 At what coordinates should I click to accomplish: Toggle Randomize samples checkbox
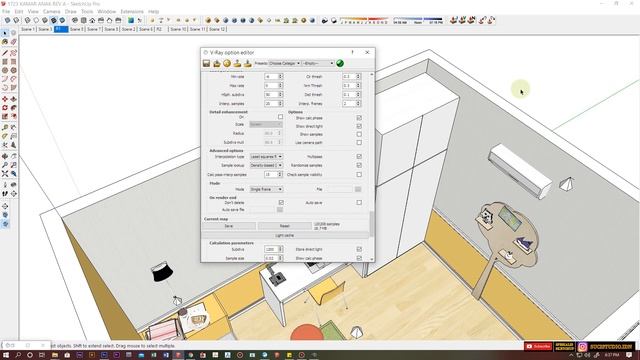[x=359, y=165]
